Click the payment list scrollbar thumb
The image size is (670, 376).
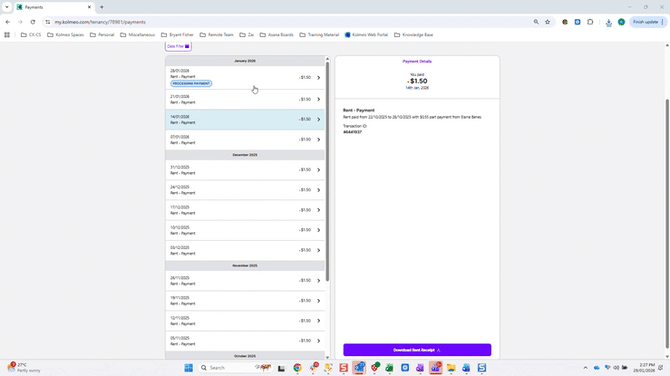[x=327, y=171]
